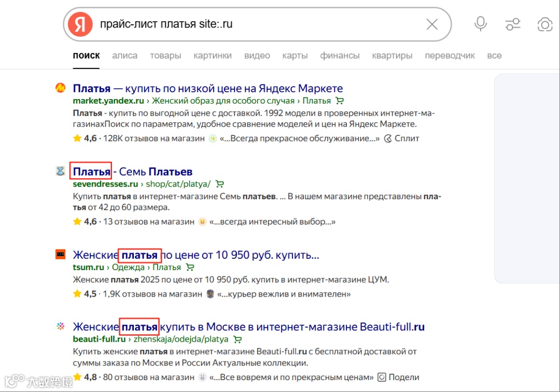The width and height of the screenshot is (560, 392).
Task: Open the квартиры tab
Action: [x=392, y=55]
